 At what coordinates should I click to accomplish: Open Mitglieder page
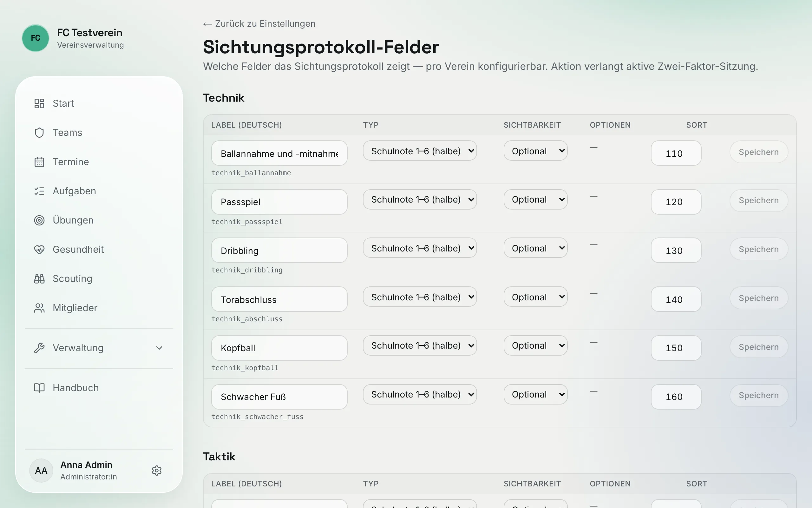coord(99,308)
